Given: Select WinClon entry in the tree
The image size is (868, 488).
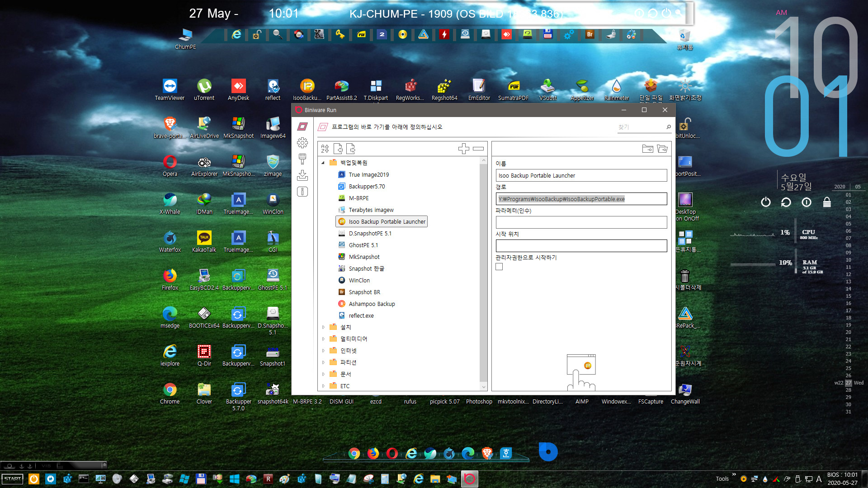Looking at the screenshot, I should point(354,281).
